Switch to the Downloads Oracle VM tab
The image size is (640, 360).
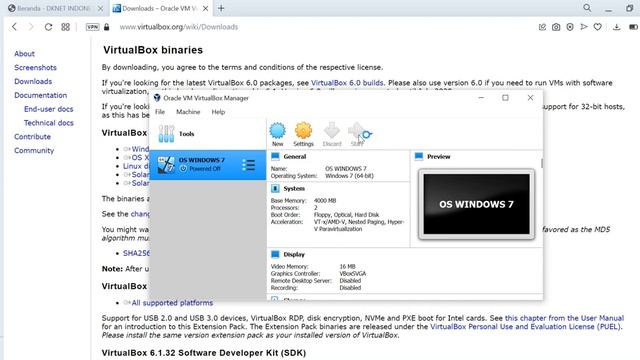tap(161, 8)
